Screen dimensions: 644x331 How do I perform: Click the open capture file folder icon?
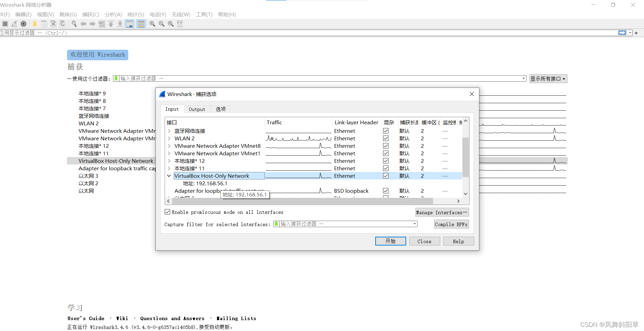[34, 24]
